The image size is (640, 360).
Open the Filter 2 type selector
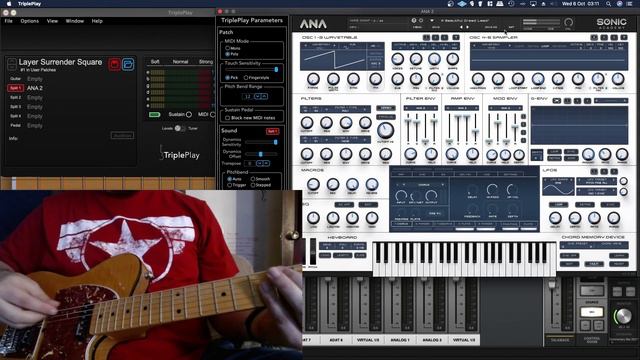[x=346, y=140]
